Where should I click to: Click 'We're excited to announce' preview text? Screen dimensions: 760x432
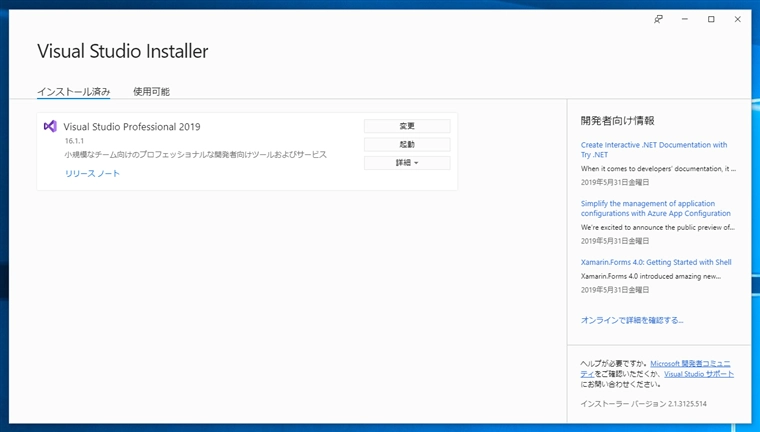[x=658, y=227]
